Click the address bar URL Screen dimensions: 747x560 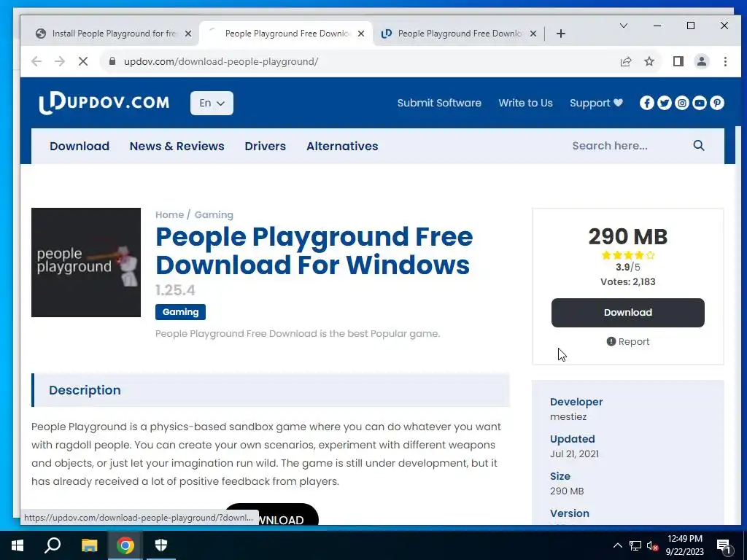click(221, 61)
